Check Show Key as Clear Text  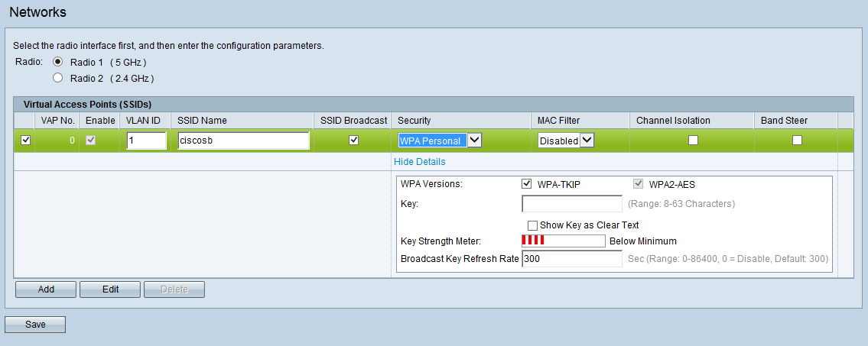pyautogui.click(x=532, y=225)
